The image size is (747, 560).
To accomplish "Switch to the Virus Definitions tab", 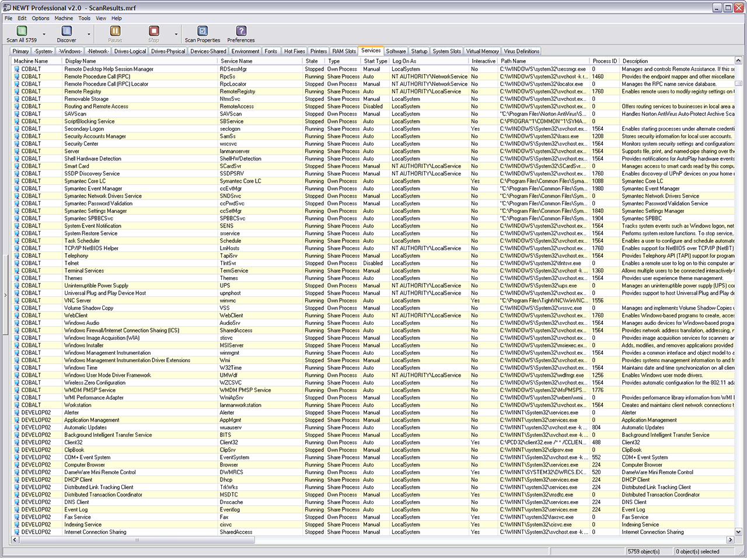I will click(x=522, y=51).
